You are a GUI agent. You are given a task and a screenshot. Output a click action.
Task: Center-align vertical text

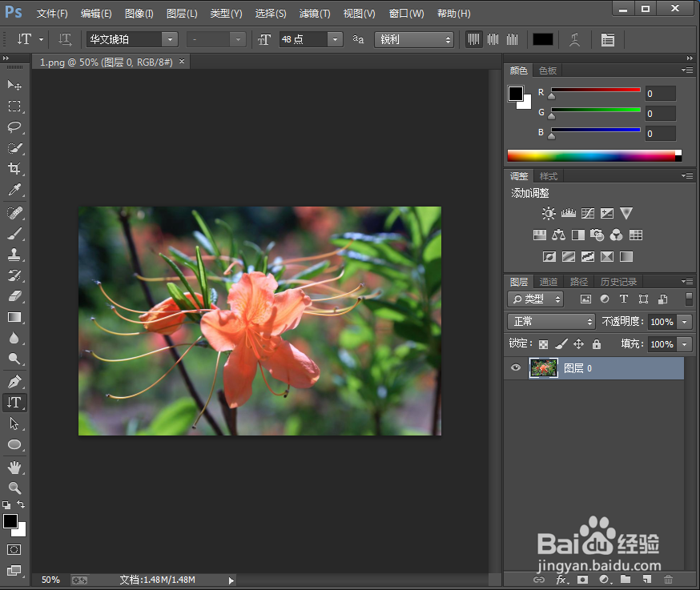coord(493,39)
